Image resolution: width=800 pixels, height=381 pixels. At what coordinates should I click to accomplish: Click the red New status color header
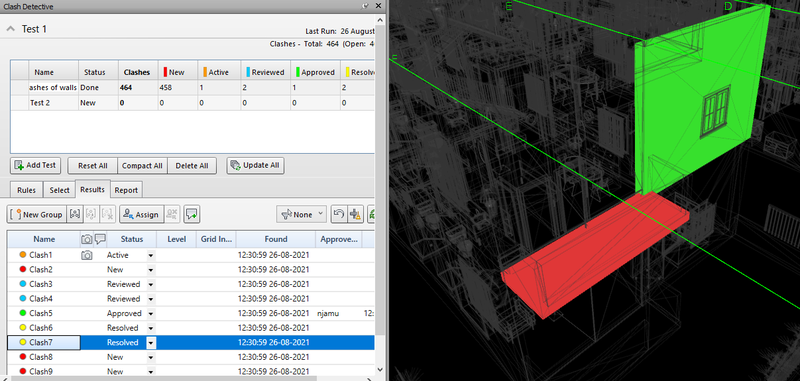pyautogui.click(x=177, y=72)
